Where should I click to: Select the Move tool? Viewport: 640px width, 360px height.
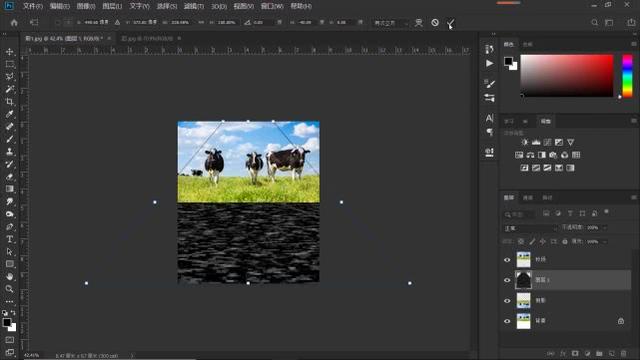(10, 52)
